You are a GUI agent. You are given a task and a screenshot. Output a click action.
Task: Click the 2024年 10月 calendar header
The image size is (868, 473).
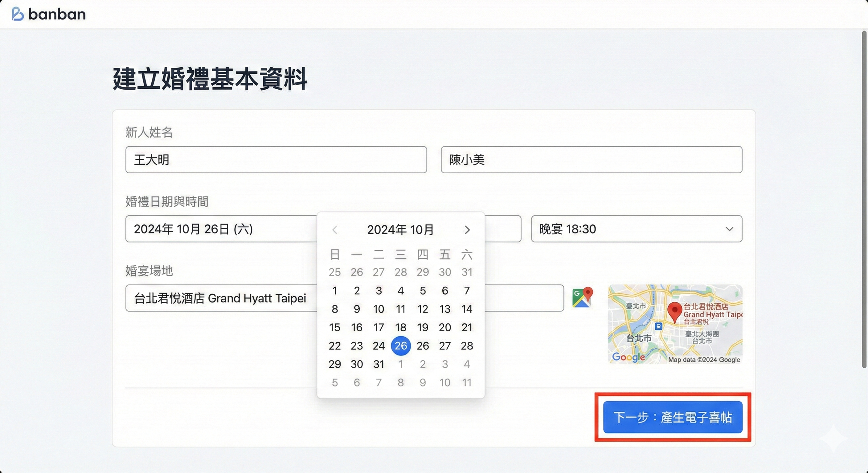click(400, 230)
